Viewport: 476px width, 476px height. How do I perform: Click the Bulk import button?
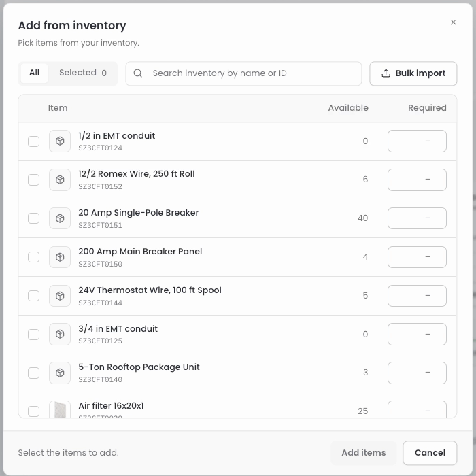pos(413,73)
